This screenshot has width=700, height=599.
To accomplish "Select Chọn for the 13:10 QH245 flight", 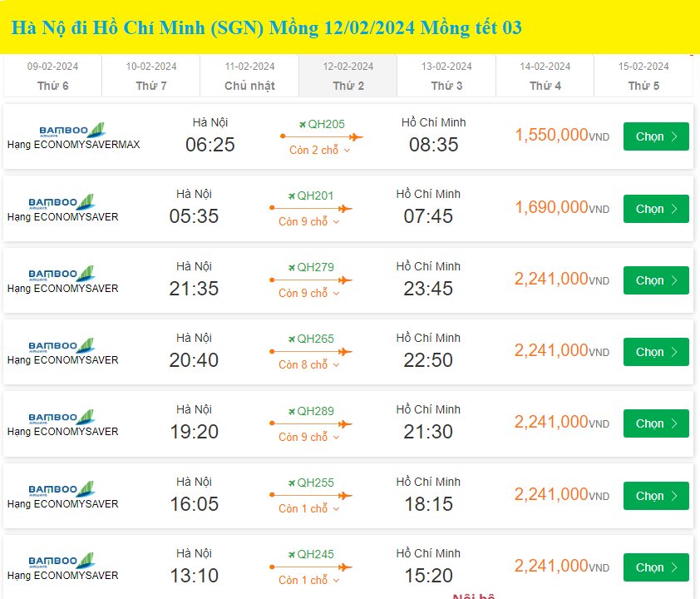I will (656, 567).
